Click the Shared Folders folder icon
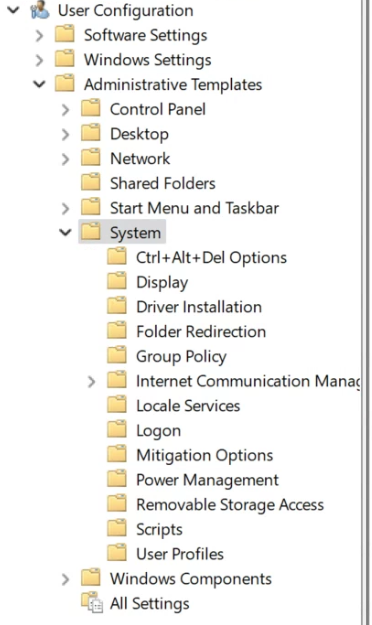This screenshot has width=372, height=625. click(x=91, y=182)
